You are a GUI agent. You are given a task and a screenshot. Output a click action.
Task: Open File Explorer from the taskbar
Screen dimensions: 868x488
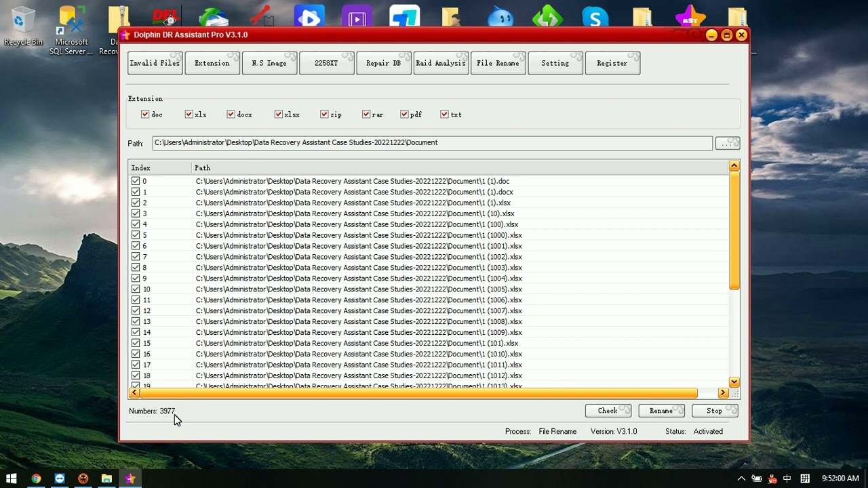click(x=106, y=479)
